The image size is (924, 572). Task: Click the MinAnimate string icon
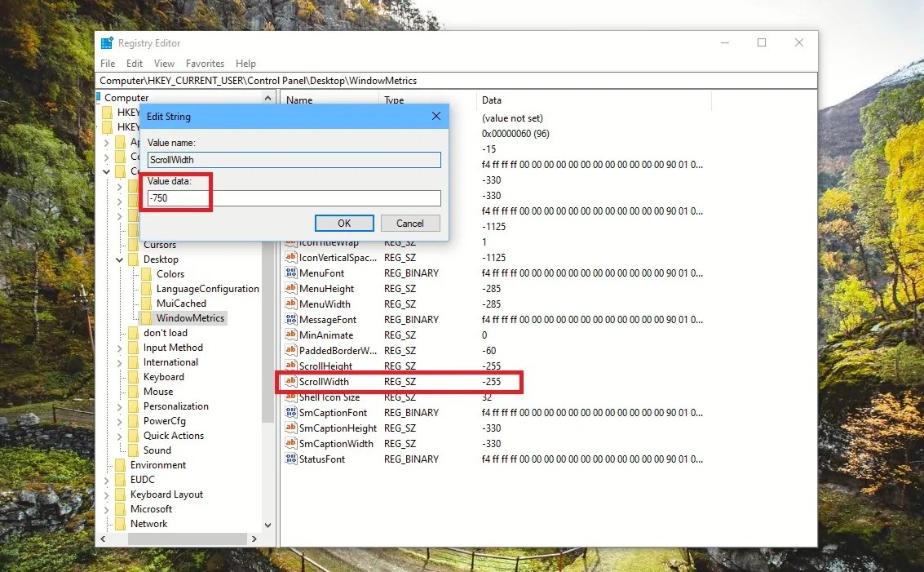291,335
